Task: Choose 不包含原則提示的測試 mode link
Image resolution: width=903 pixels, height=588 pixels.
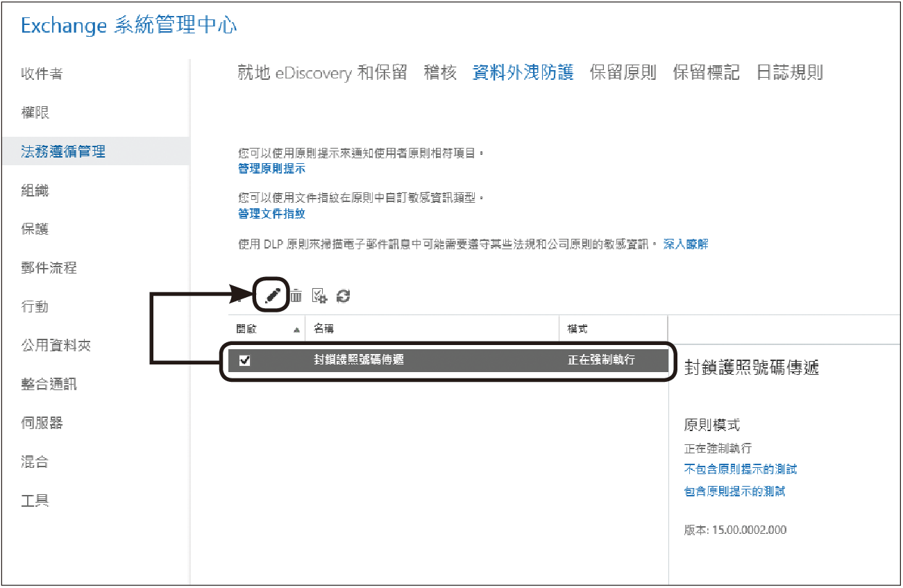Action: click(741, 469)
